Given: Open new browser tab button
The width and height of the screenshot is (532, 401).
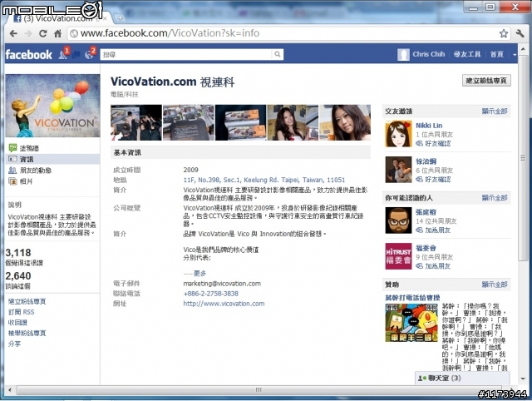Looking at the screenshot, I should pyautogui.click(x=120, y=18).
